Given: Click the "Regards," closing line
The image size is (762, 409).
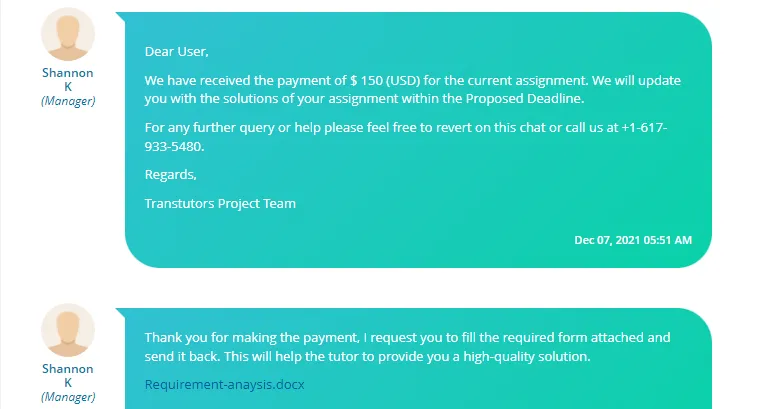Looking at the screenshot, I should [171, 174].
